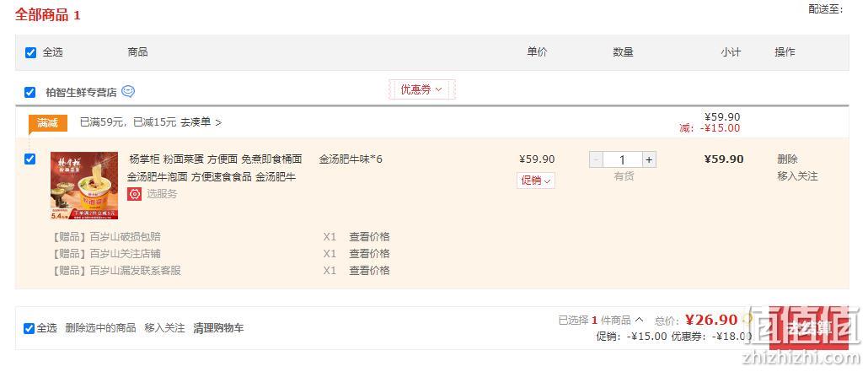Expand the 促销 promotion dropdown
This screenshot has width=868, height=372.
[536, 181]
